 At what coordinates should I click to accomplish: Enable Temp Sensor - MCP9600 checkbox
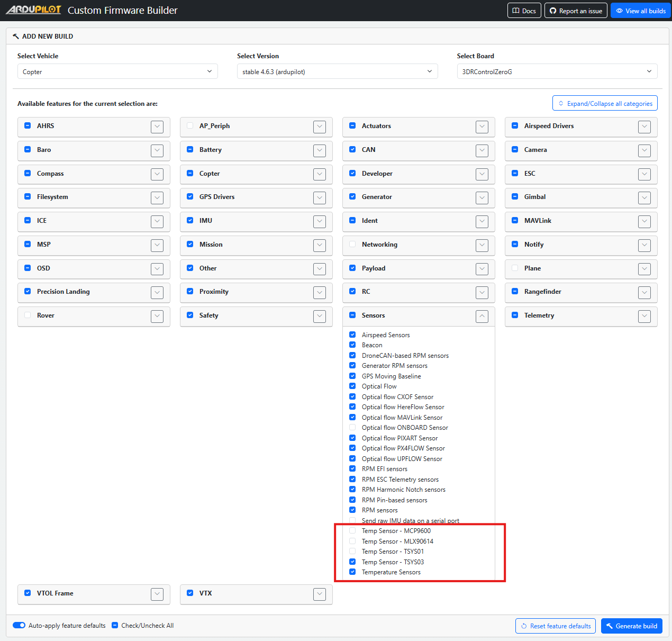pyautogui.click(x=352, y=531)
